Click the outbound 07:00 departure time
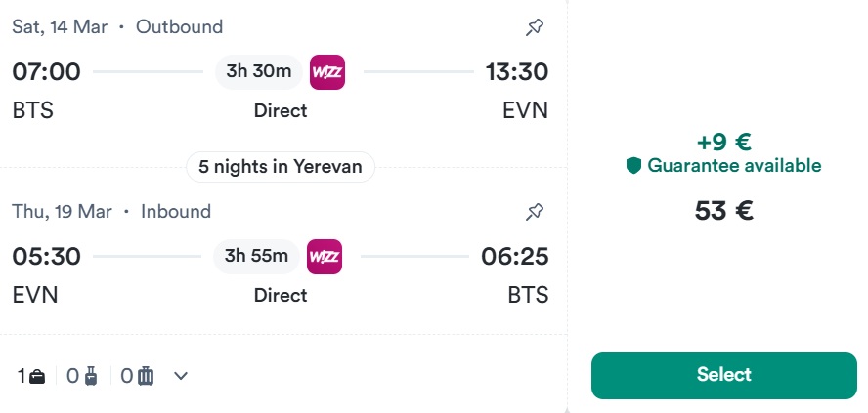 [x=46, y=72]
